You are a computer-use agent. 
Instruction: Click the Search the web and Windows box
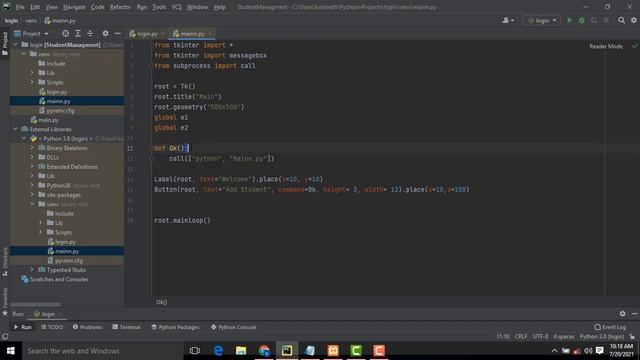click(x=102, y=351)
